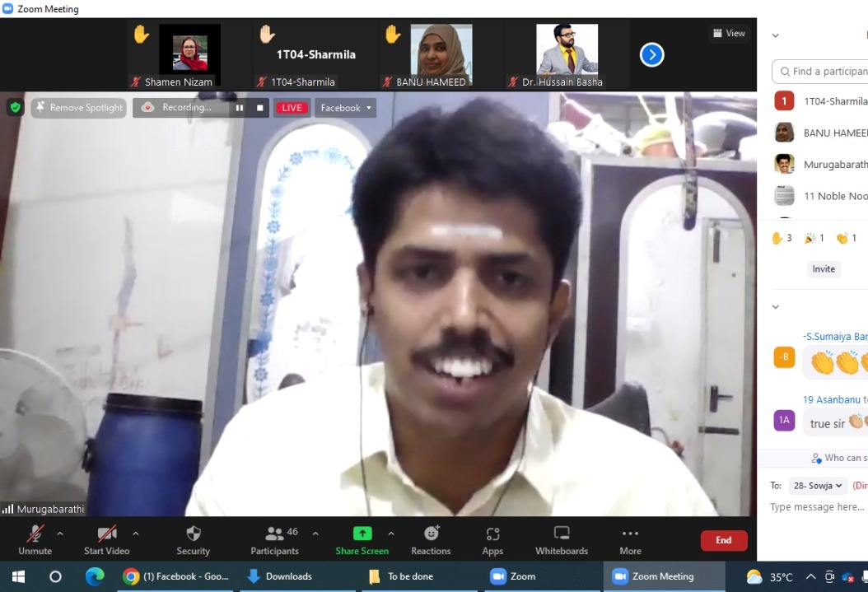The image size is (868, 592).
Task: Click the raised hand on Shamen Nizam
Action: (141, 35)
